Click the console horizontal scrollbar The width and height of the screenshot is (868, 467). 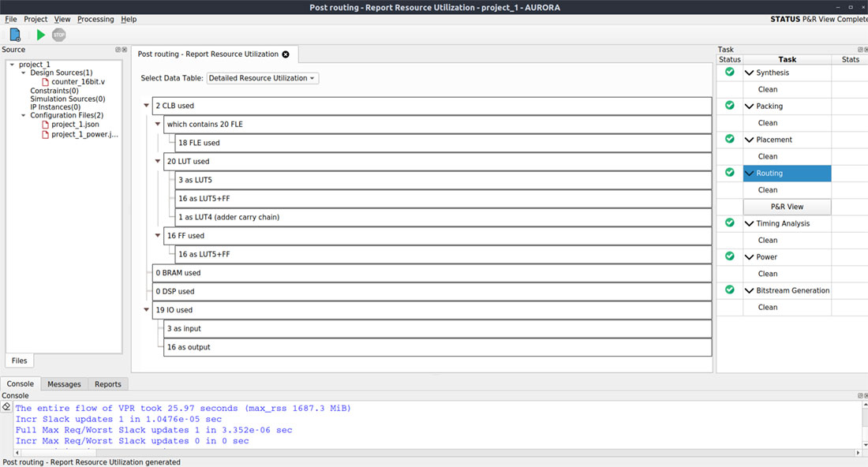point(437,453)
